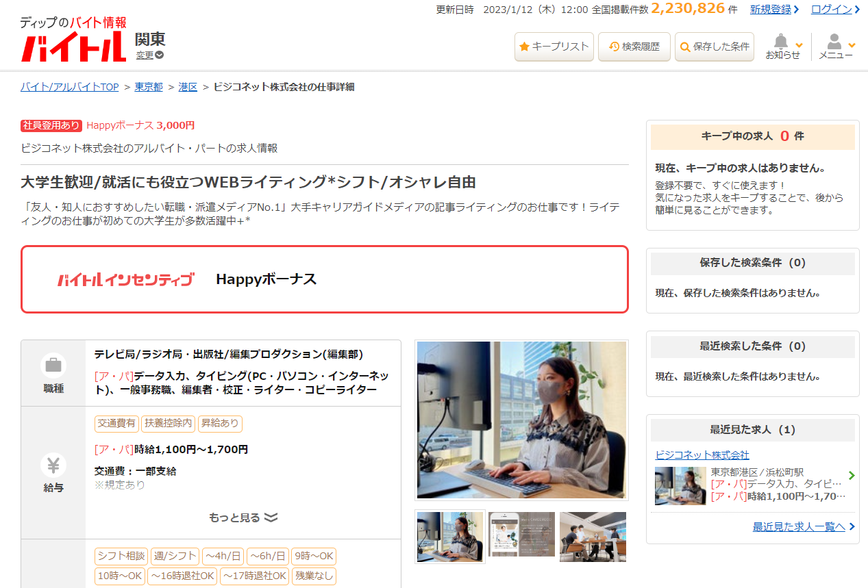
Task: Click the yen 給与 icon
Action: (x=53, y=465)
